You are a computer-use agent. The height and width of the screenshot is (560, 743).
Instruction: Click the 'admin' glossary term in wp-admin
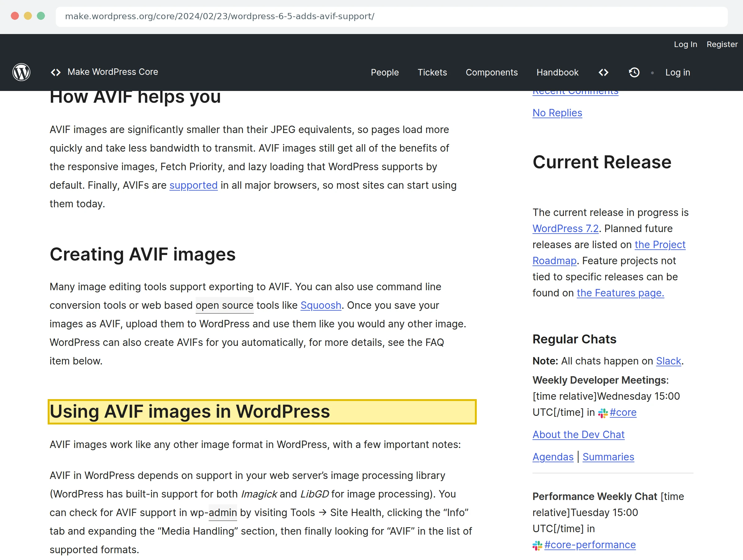pos(223,513)
